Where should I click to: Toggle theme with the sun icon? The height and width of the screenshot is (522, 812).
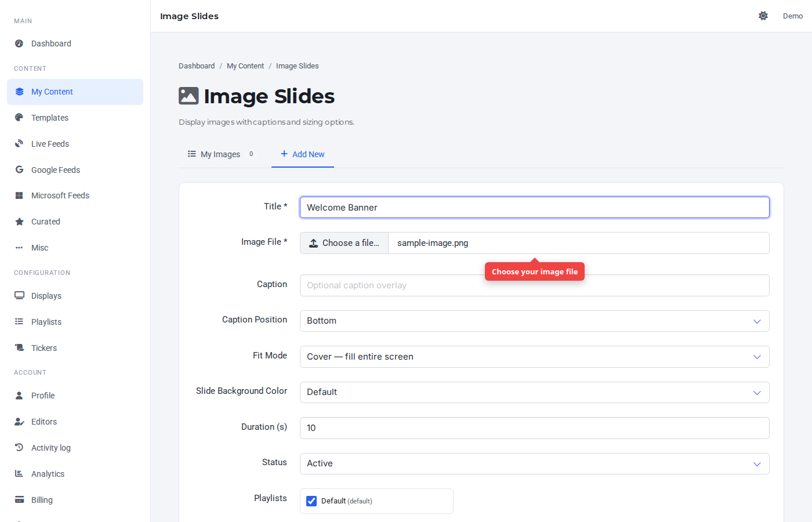pyautogui.click(x=763, y=16)
